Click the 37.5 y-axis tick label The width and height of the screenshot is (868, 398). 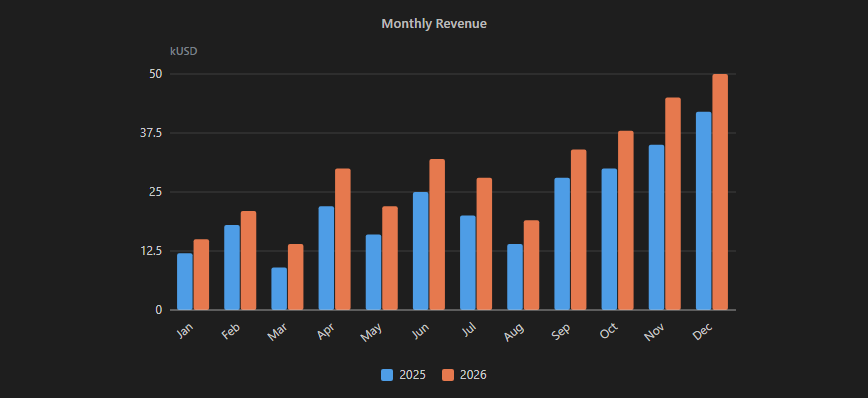click(152, 133)
